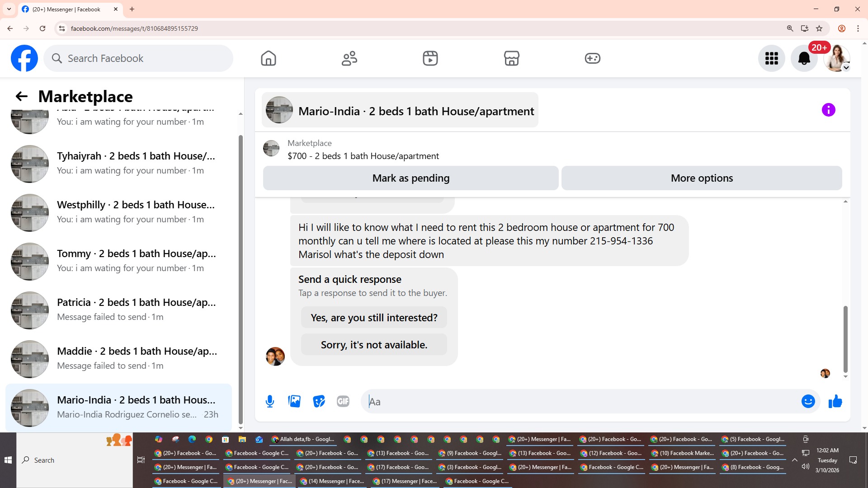Open the GIF picker
The image size is (868, 488).
click(x=343, y=401)
